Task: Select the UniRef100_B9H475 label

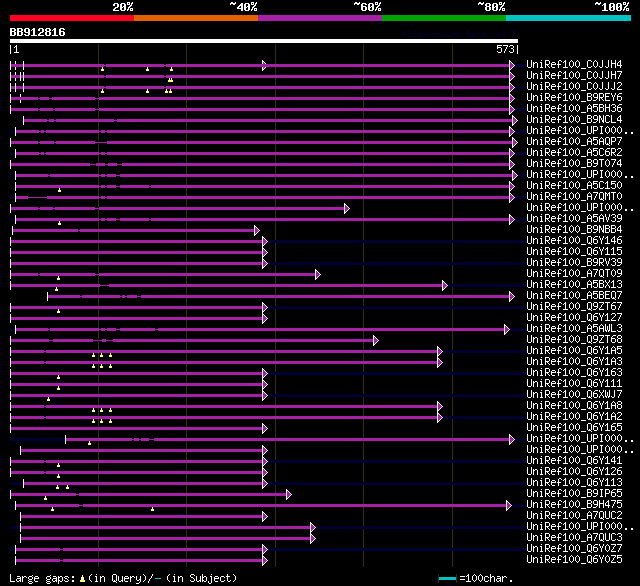Action: pos(574,505)
